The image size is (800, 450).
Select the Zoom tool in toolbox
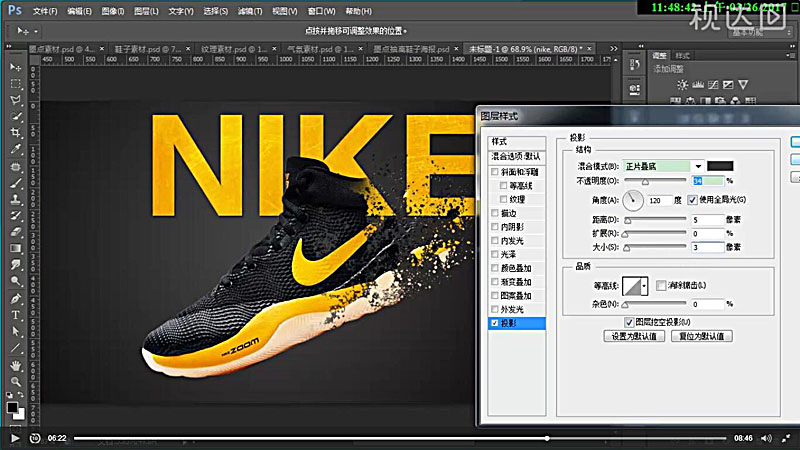point(16,382)
